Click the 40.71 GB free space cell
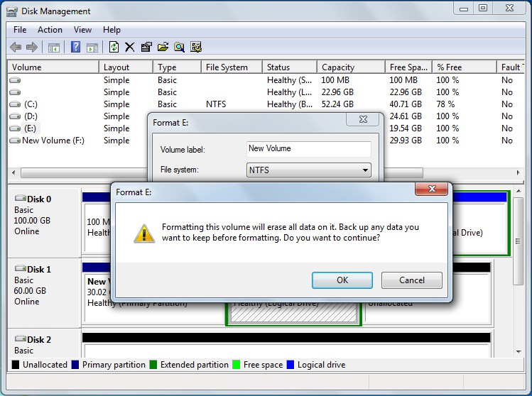Screen dimensions: 532x396 406,104
